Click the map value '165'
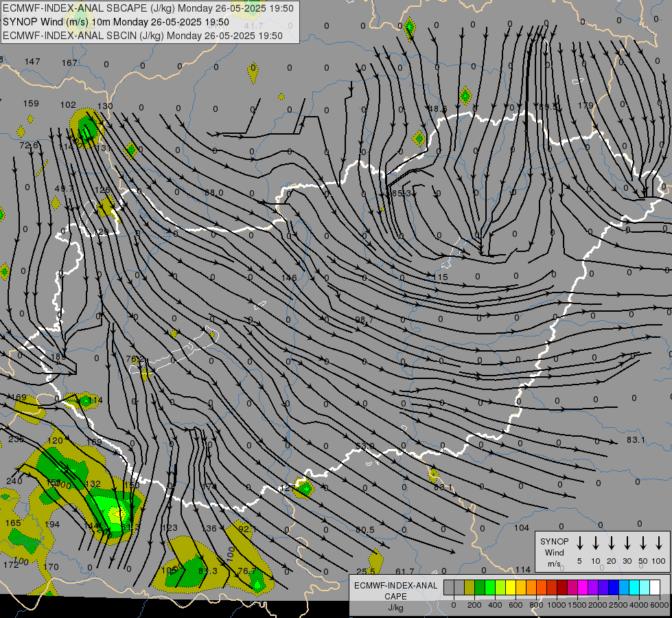Viewport: 672px width, 618px height. (13, 523)
